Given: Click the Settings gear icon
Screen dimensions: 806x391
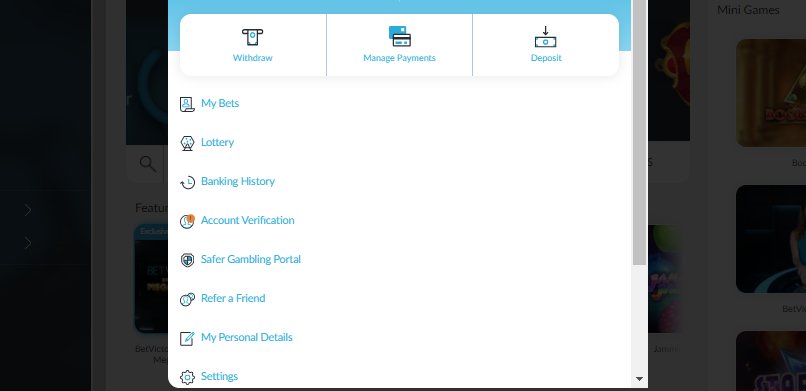Looking at the screenshot, I should click(187, 377).
